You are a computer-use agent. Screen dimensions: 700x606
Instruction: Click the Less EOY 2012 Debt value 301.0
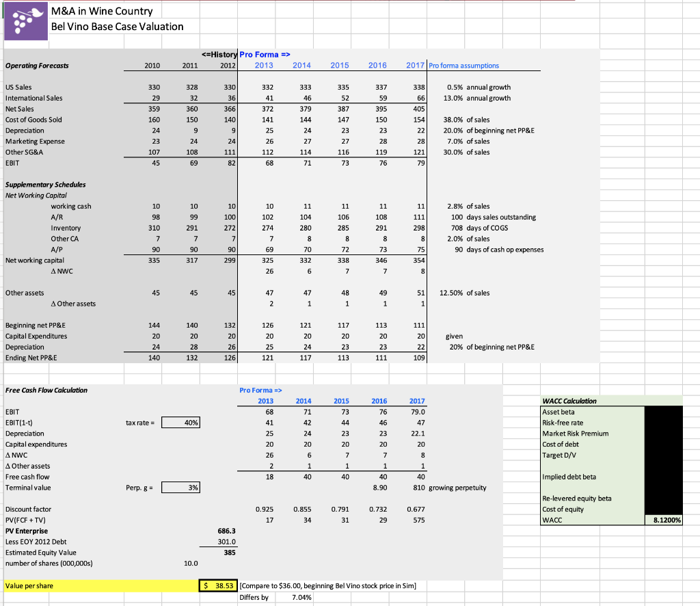[x=226, y=542]
